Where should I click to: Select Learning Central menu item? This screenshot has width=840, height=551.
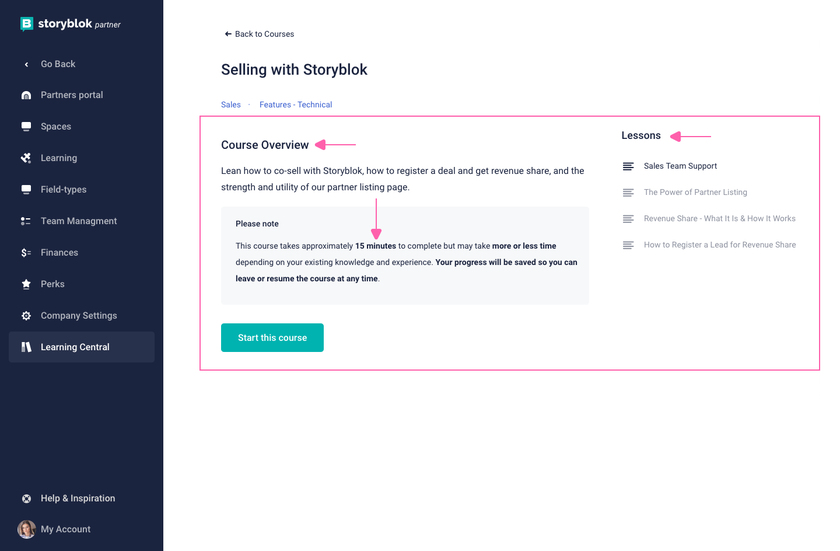coord(81,347)
